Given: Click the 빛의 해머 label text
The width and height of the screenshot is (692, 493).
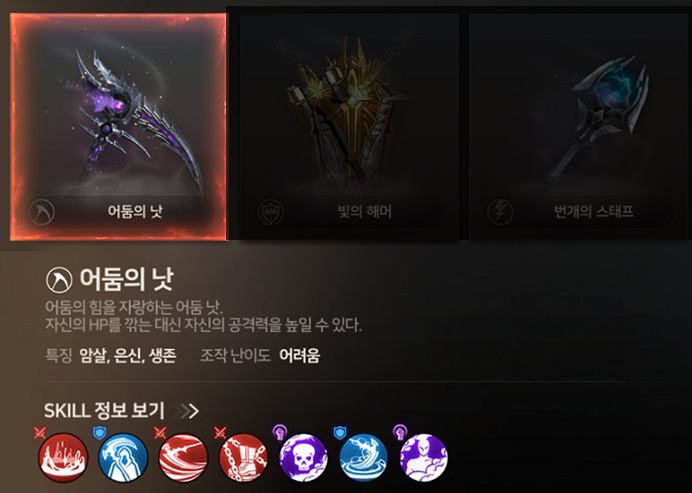Looking at the screenshot, I should click(365, 212).
